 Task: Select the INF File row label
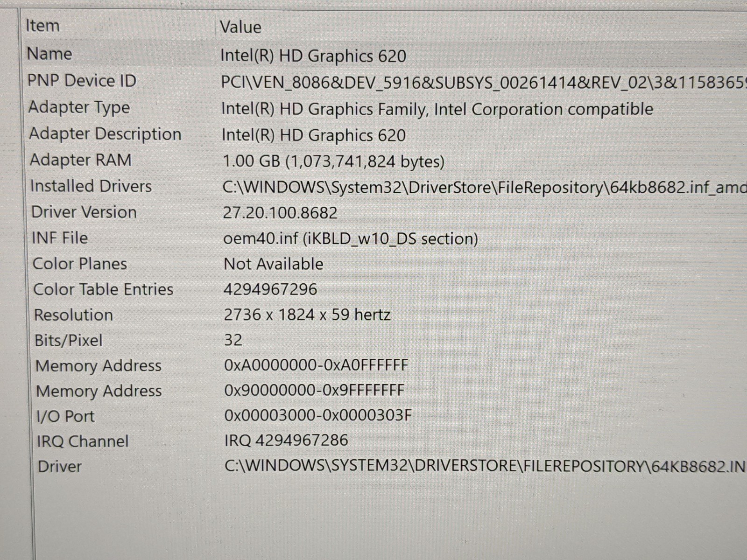point(60,238)
